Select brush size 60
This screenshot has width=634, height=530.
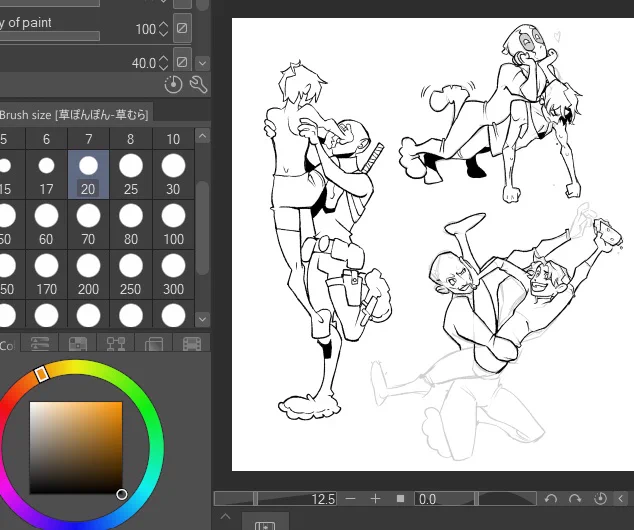(x=46, y=224)
